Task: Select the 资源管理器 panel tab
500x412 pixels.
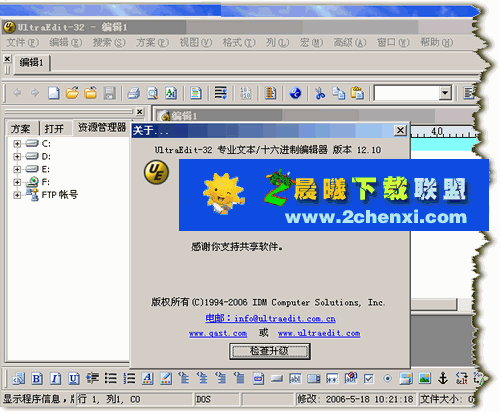Action: tap(102, 127)
